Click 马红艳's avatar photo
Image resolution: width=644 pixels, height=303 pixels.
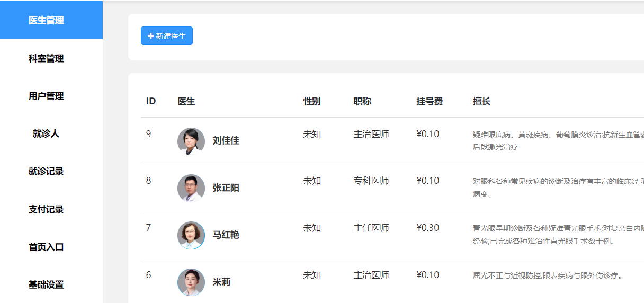191,235
